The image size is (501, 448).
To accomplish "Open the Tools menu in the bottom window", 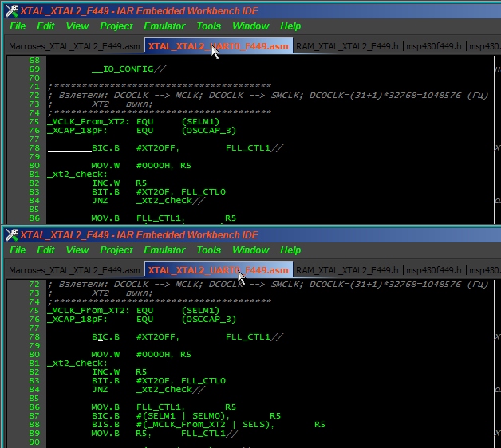I will pyautogui.click(x=209, y=250).
